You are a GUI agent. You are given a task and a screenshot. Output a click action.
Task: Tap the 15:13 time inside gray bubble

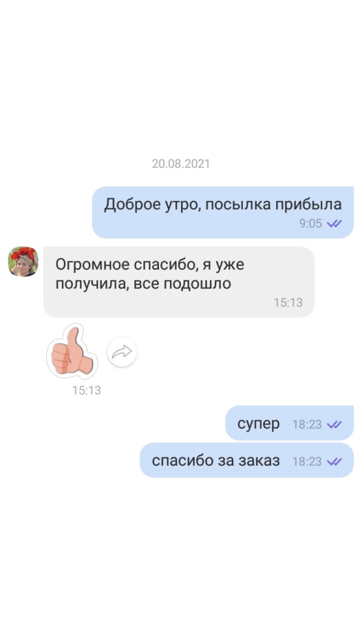tap(288, 302)
